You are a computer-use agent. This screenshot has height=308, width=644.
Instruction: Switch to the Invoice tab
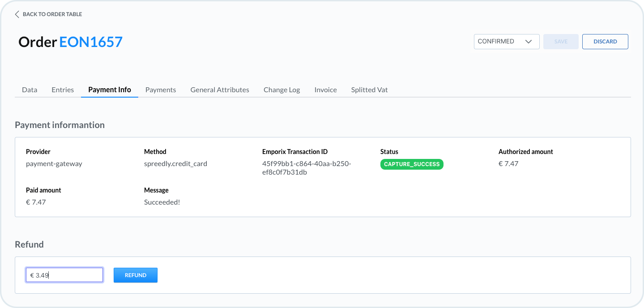325,90
